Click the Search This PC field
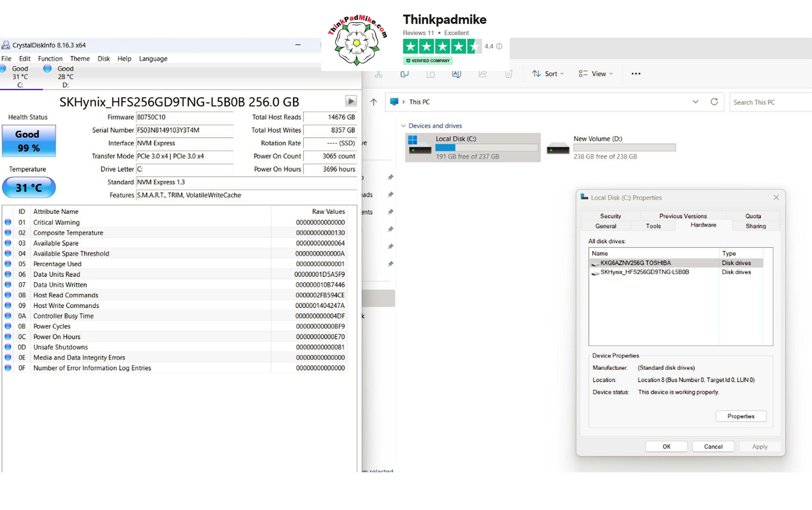This screenshot has height=510, width=812. coord(771,102)
